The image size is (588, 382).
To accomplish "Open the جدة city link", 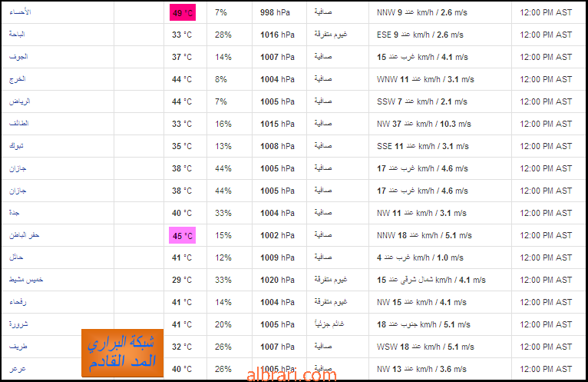I will 15,213.
